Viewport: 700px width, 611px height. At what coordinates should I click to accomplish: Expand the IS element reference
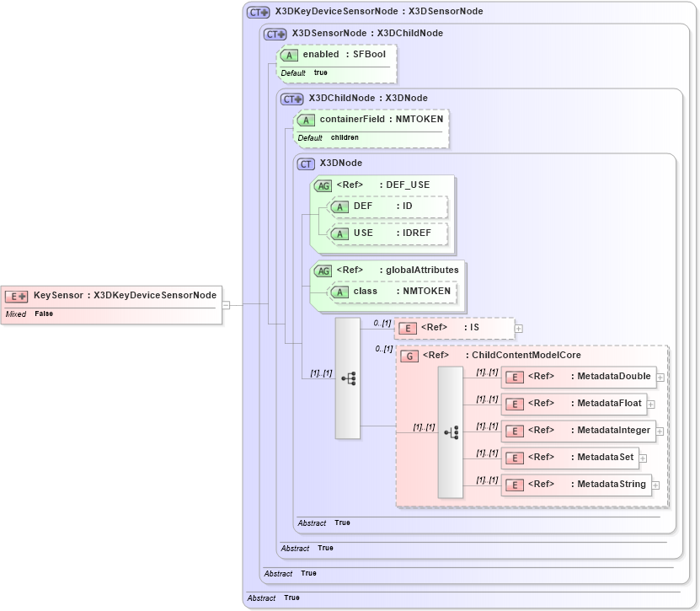coord(518,329)
